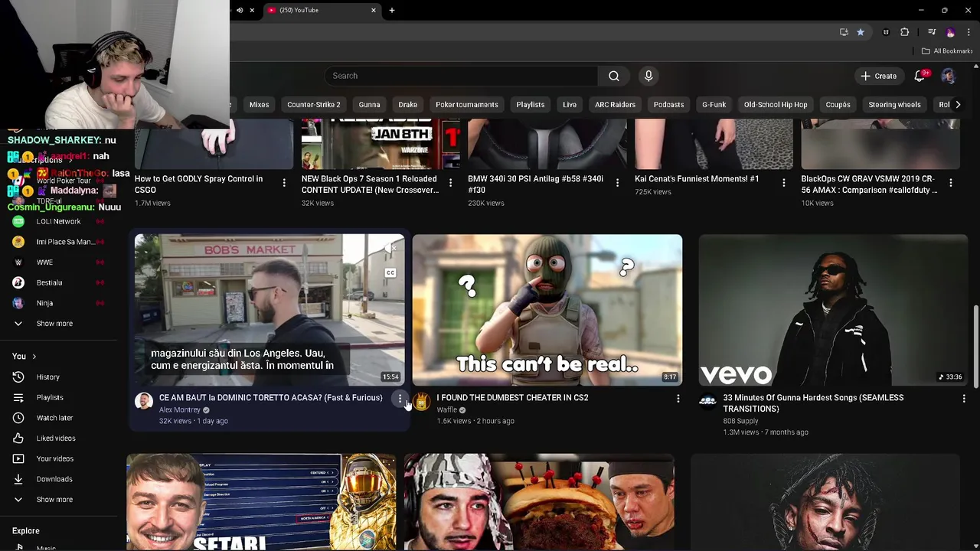This screenshot has height=551, width=980.
Task: Select the Steering wheels chip
Action: click(894, 105)
